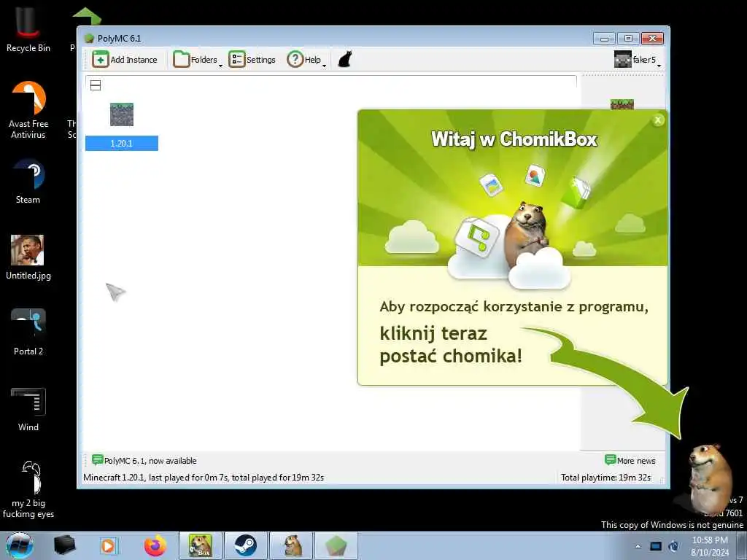This screenshot has width=747, height=560.
Task: Select the 1.20.1 instance icon
Action: pyautogui.click(x=122, y=114)
